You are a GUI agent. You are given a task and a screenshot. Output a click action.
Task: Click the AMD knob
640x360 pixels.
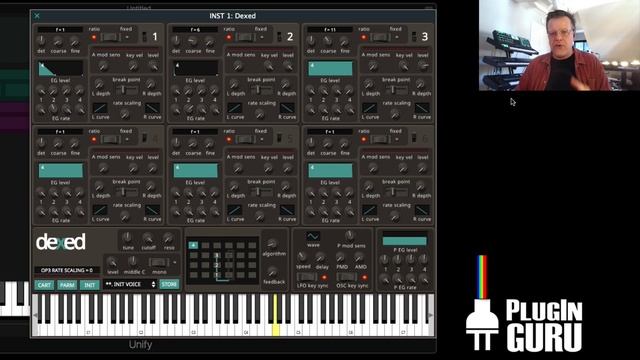(359, 257)
